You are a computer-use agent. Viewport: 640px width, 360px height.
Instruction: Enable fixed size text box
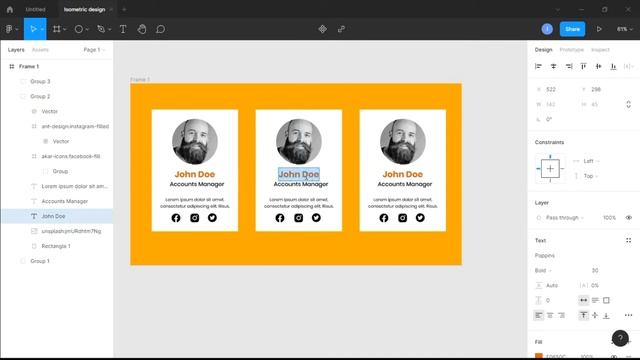click(x=607, y=300)
